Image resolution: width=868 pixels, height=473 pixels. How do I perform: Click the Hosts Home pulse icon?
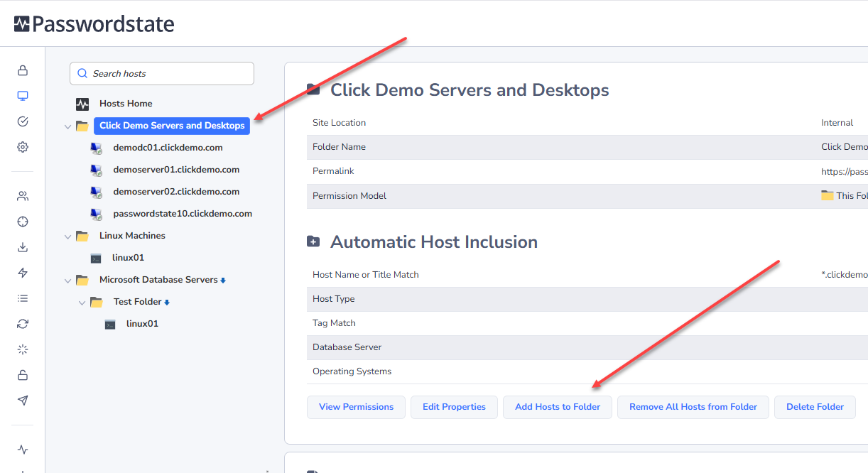tap(82, 104)
